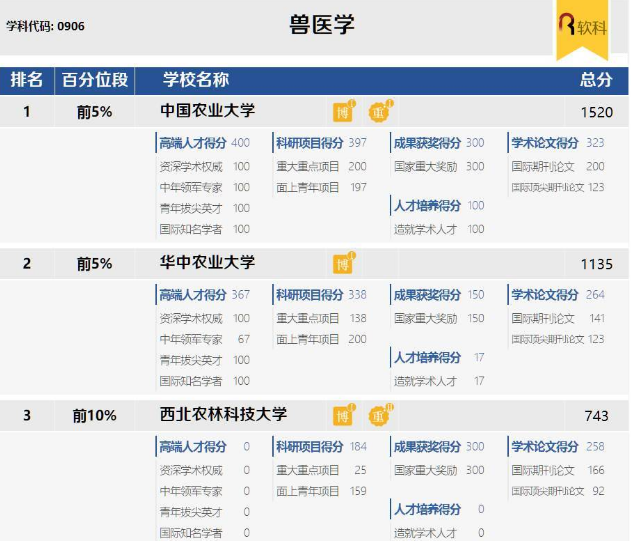631x541 pixels.
Task: Click 重 badge beside 西北农林科技大学
Action: [x=379, y=415]
